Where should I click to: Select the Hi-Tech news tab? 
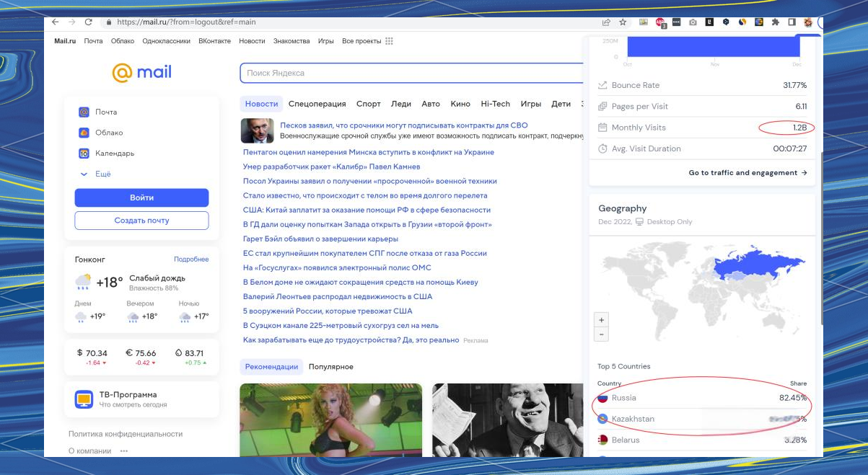point(496,104)
